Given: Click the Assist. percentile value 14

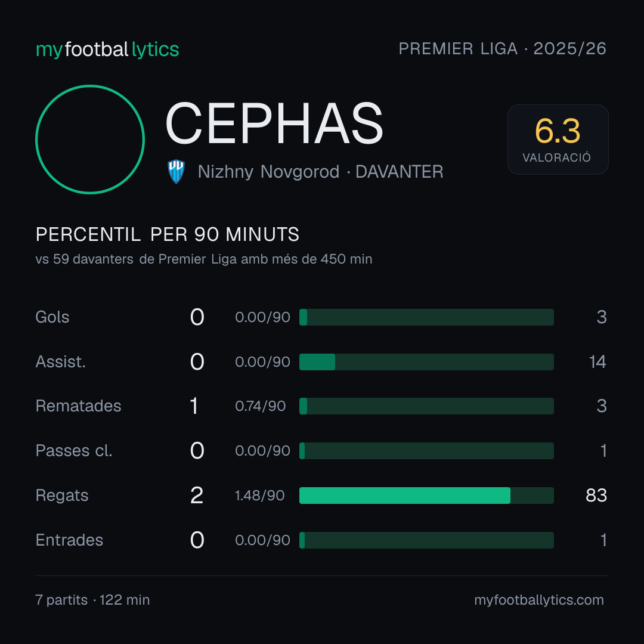Looking at the screenshot, I should tap(597, 362).
